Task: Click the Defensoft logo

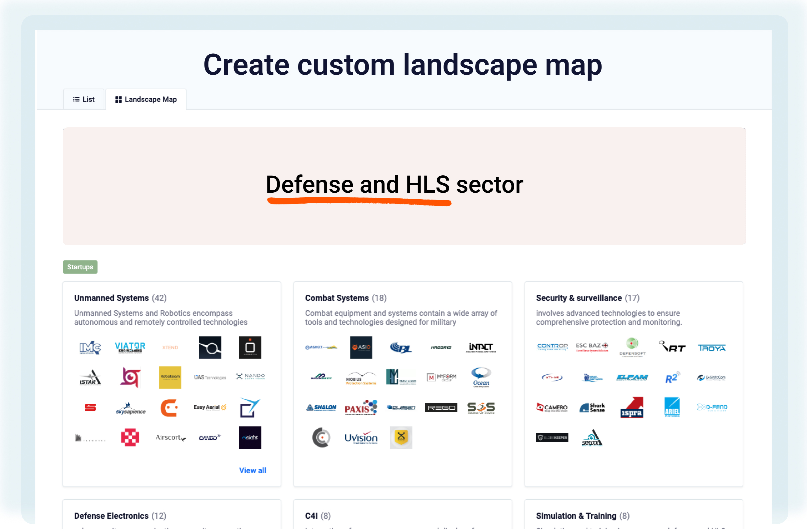Action: [x=632, y=348]
